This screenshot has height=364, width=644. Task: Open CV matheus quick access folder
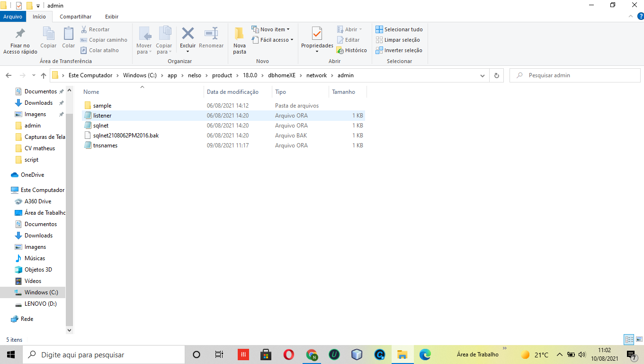[x=40, y=148]
